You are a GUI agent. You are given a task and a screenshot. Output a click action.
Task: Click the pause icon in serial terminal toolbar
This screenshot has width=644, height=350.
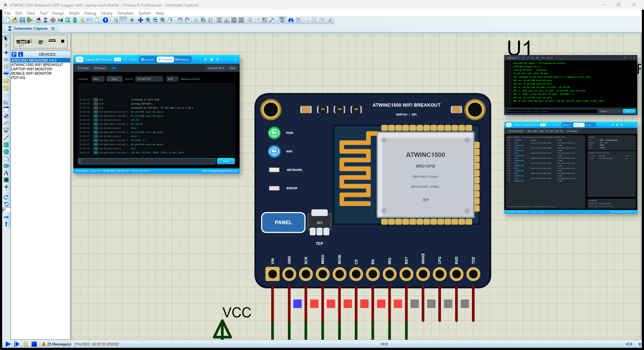pyautogui.click(x=528, y=58)
